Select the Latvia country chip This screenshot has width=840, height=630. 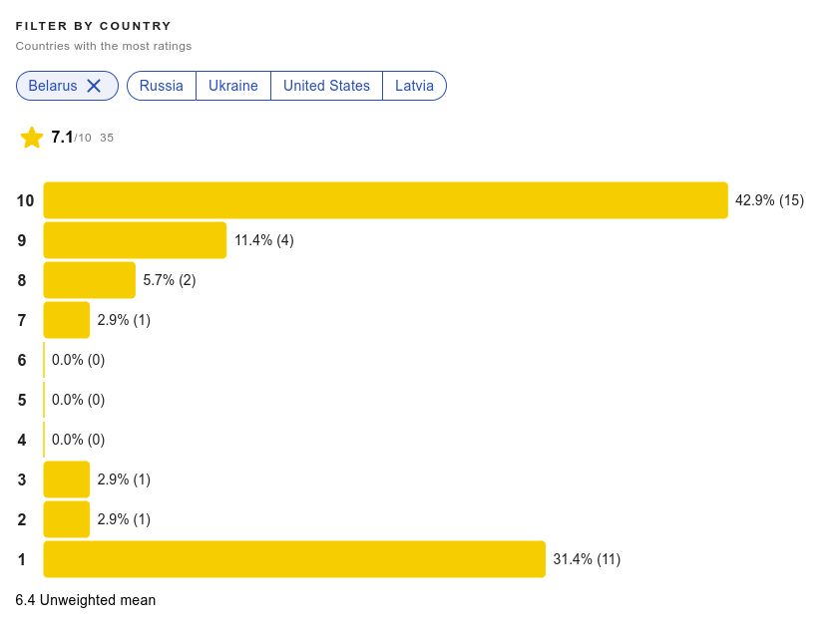414,86
